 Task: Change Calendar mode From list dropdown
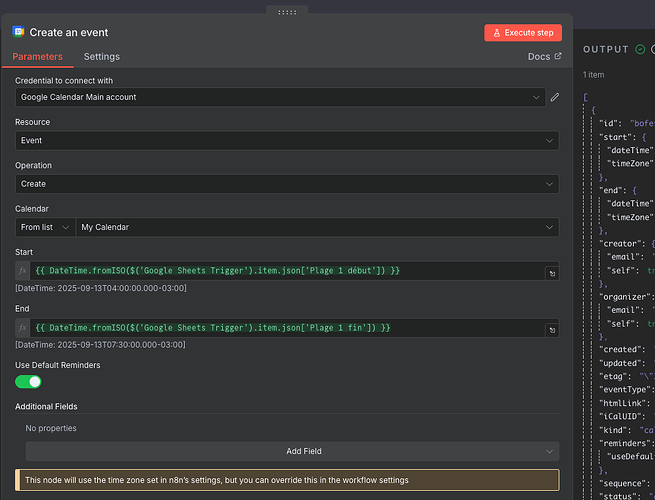(45, 227)
